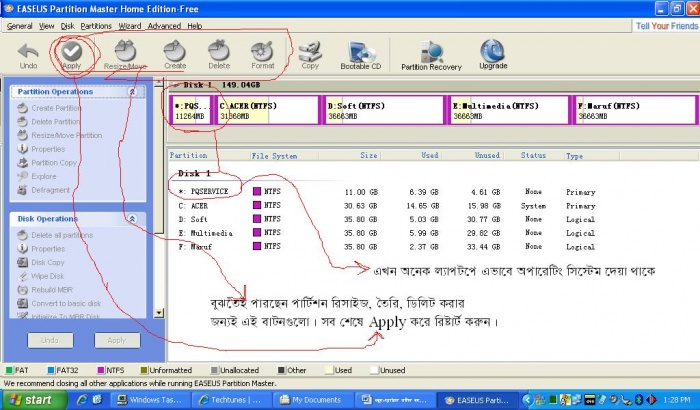Open the General menu
700x410 pixels.
pos(19,26)
